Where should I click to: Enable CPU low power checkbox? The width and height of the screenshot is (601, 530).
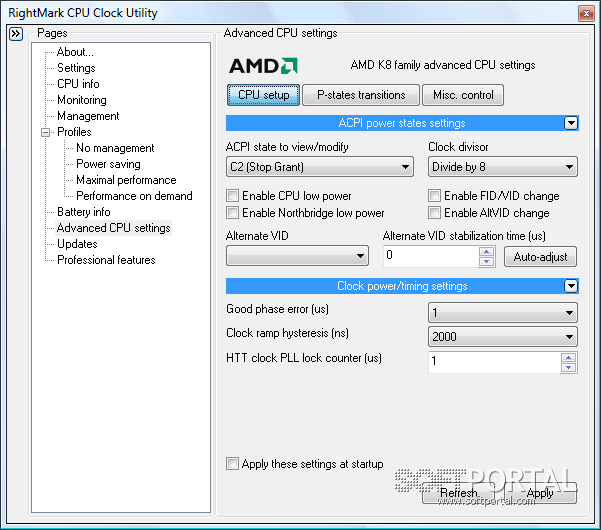[232, 195]
